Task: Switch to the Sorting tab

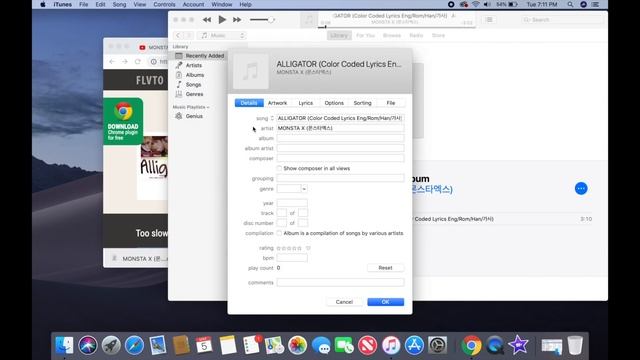Action: [362, 103]
